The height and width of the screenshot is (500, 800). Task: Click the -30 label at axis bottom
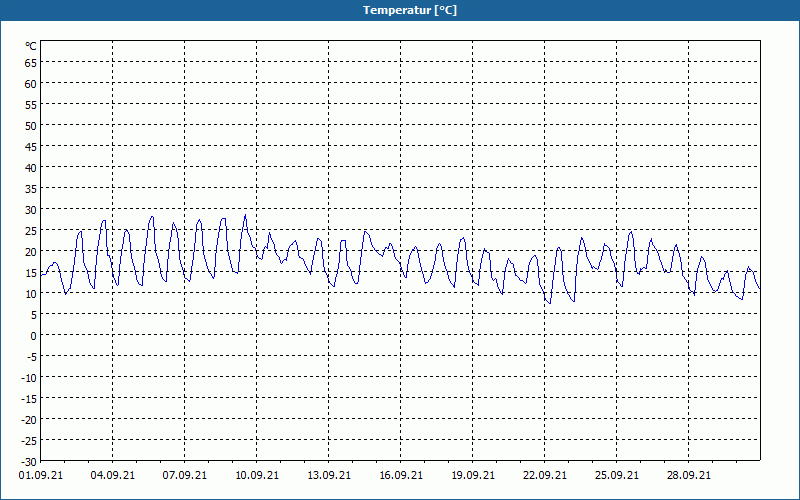click(x=28, y=461)
